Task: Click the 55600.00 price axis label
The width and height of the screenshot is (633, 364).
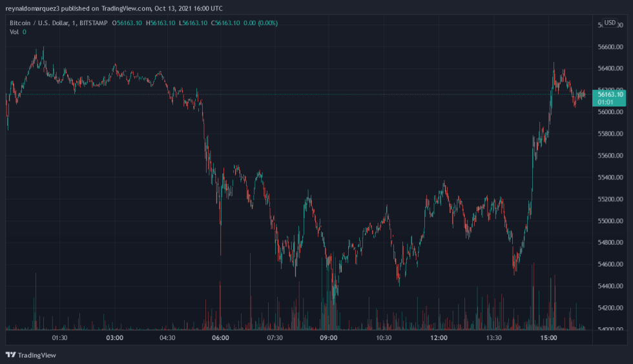Action: (610, 156)
